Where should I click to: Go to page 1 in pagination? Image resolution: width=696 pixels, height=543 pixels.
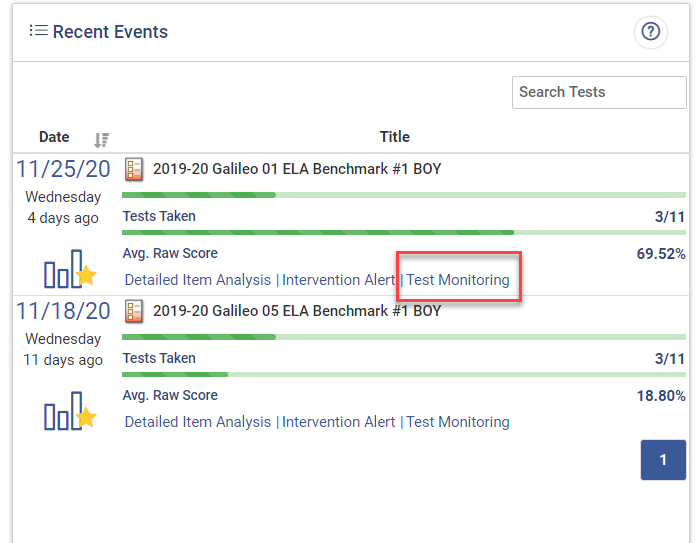[662, 460]
